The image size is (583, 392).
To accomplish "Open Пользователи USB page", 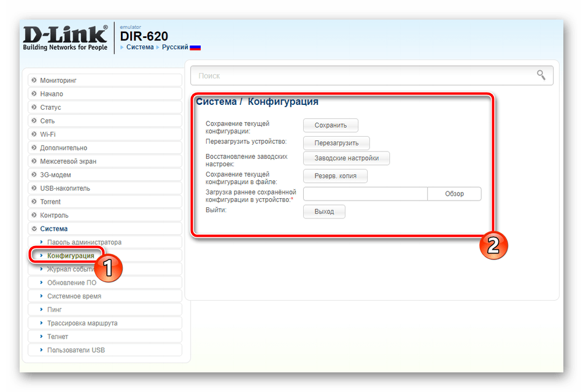I will tap(105, 350).
